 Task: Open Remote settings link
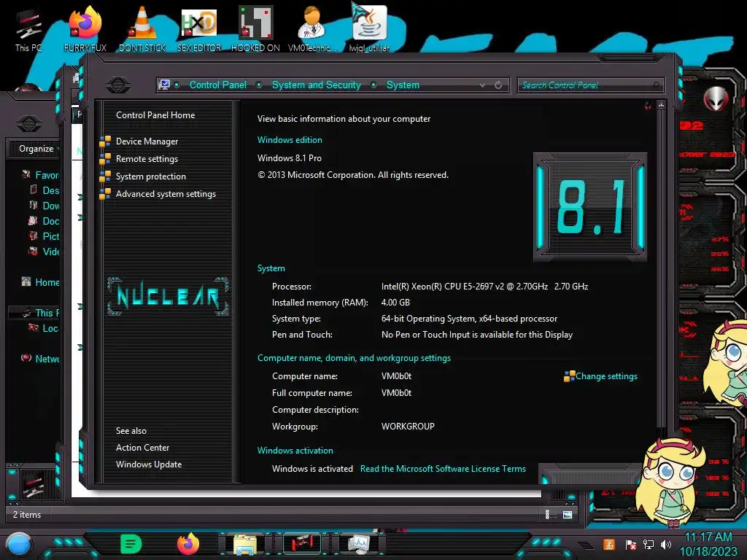click(x=147, y=159)
